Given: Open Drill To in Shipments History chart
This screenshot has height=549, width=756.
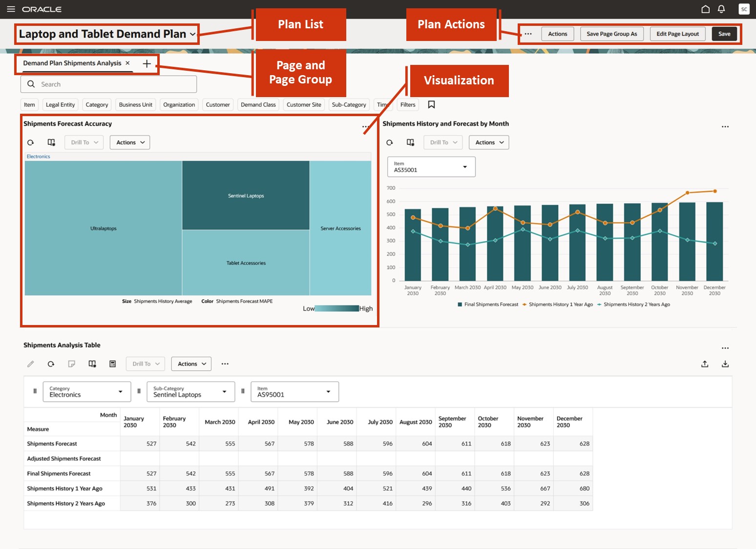Looking at the screenshot, I should (443, 142).
